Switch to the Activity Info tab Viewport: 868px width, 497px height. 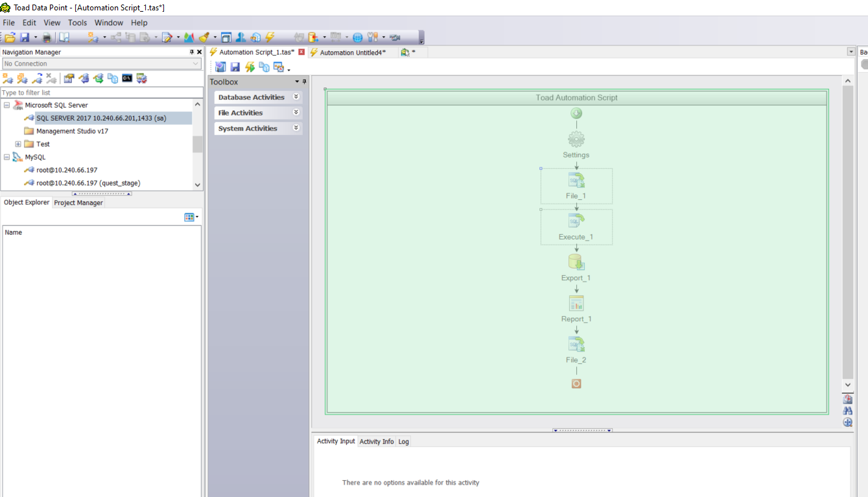pos(377,441)
